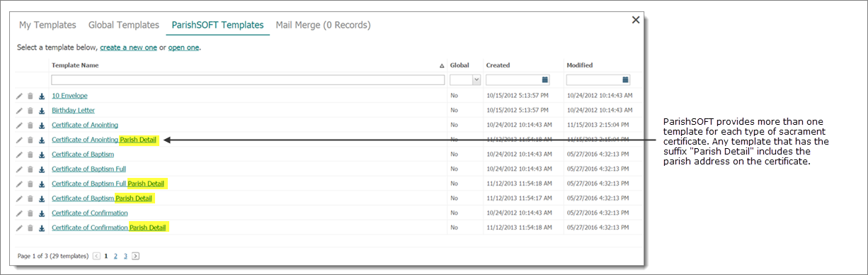Download the 10 Envelope template
Screen dimensions: 868x275
[x=41, y=96]
